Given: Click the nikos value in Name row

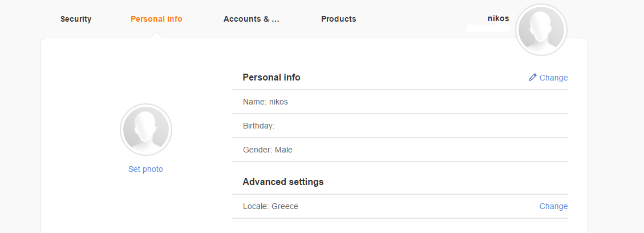Looking at the screenshot, I should (278, 102).
